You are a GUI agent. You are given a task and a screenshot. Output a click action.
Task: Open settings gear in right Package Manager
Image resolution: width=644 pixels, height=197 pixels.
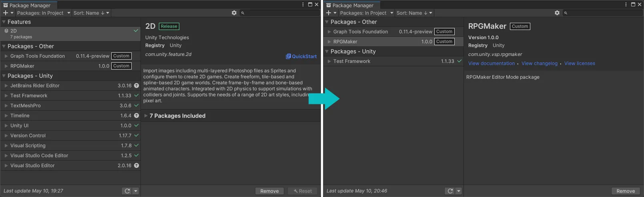(x=557, y=13)
